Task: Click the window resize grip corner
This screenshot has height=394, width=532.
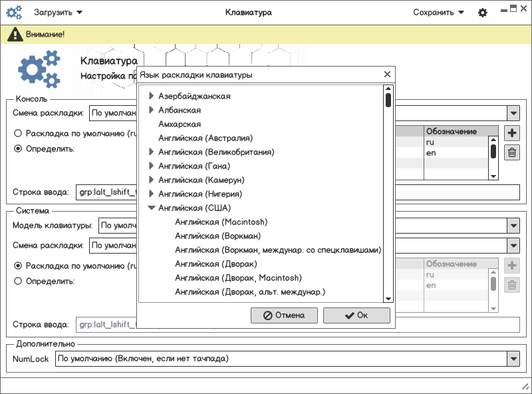Action: pos(525,386)
